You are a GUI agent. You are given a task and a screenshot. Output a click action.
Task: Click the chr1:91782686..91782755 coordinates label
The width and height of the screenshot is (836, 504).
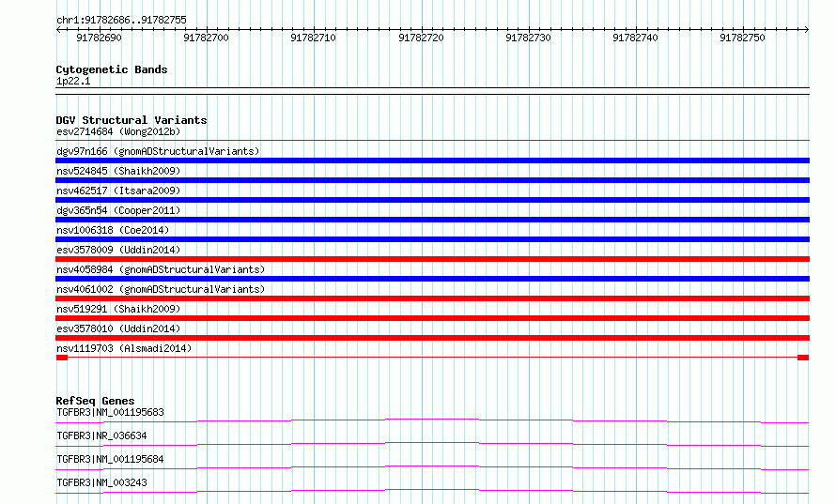coord(121,21)
